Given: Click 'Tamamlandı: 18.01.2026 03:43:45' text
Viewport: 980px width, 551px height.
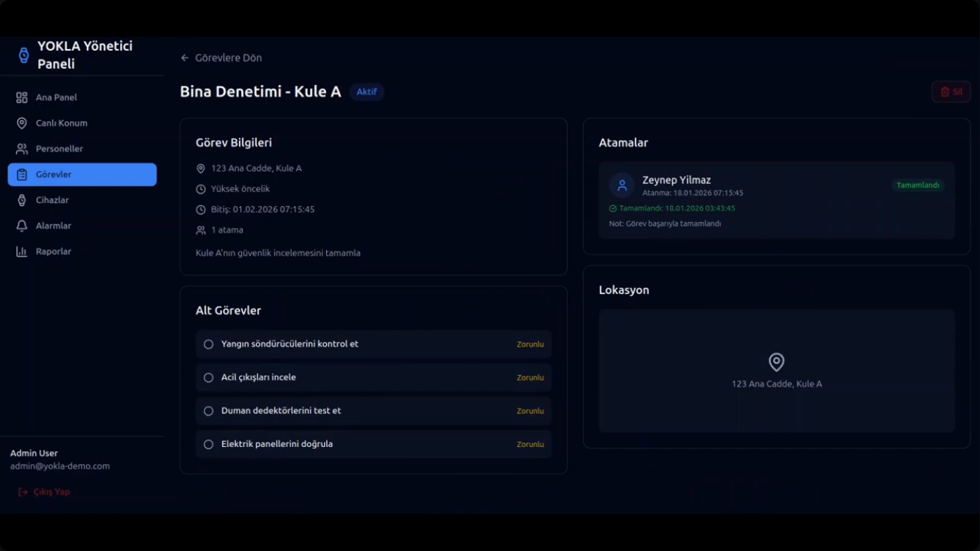Looking at the screenshot, I should (x=677, y=209).
